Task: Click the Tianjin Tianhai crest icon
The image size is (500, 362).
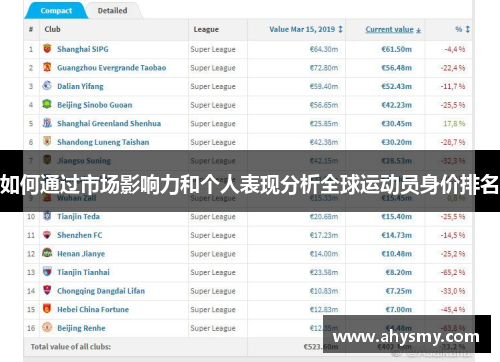Action: tap(47, 272)
